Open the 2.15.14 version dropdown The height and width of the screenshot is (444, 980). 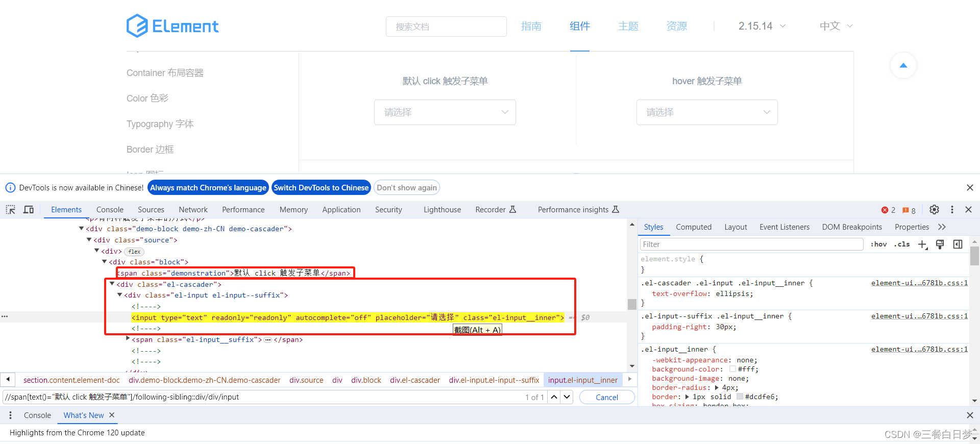(762, 26)
